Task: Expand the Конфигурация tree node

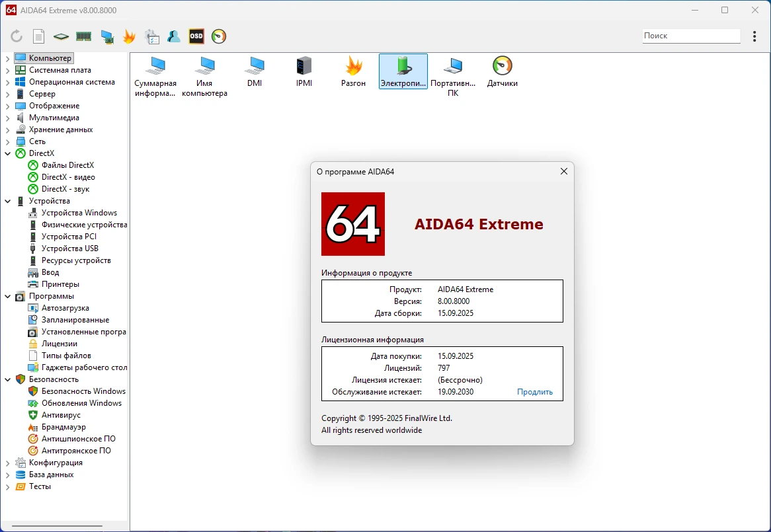Action: (7, 463)
